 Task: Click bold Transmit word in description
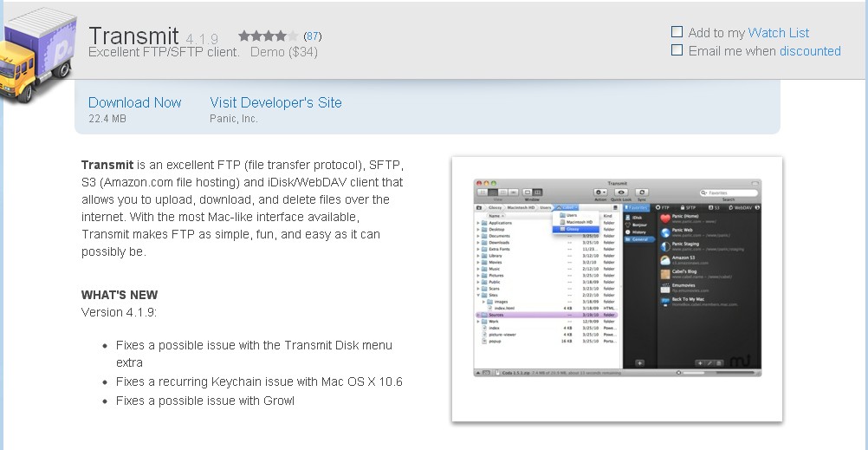point(107,165)
